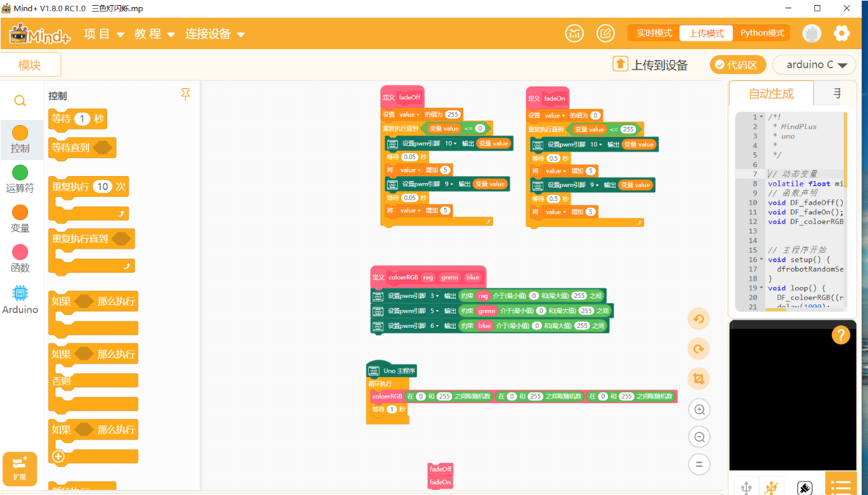
Task: Switch to Python模式
Action: click(x=761, y=33)
